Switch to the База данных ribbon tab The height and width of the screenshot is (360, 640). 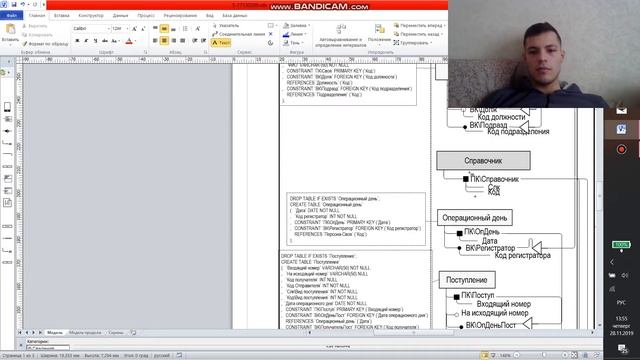(235, 16)
